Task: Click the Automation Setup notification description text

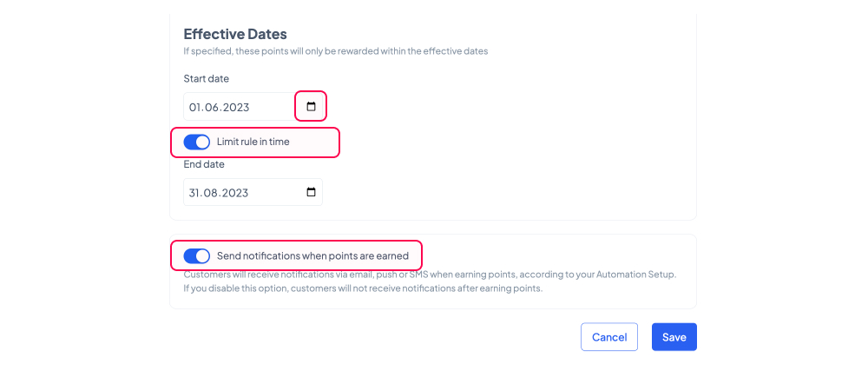Action: (x=431, y=282)
